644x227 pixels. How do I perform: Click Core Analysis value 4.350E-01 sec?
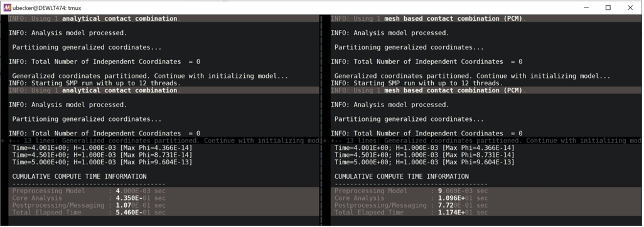141,198
